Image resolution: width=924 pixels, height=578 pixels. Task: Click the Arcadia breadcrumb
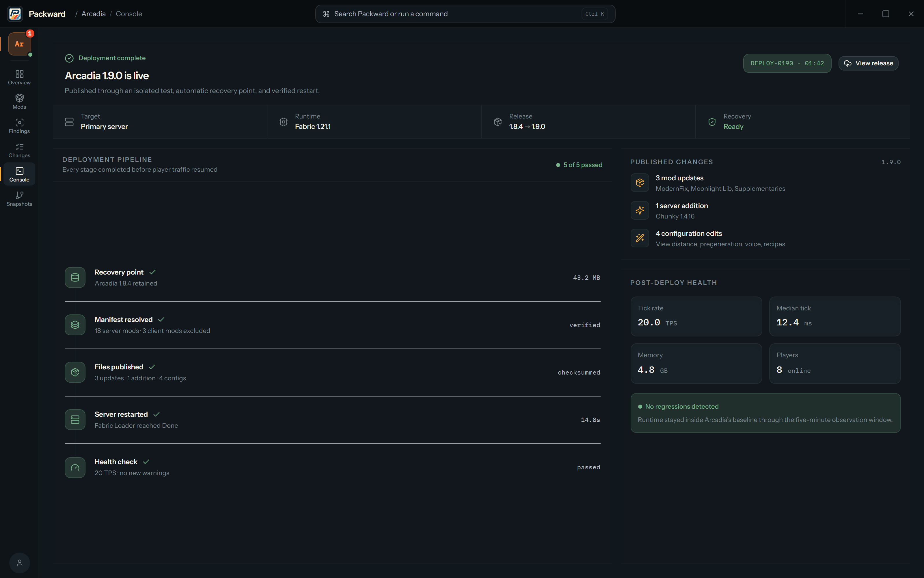(x=94, y=14)
